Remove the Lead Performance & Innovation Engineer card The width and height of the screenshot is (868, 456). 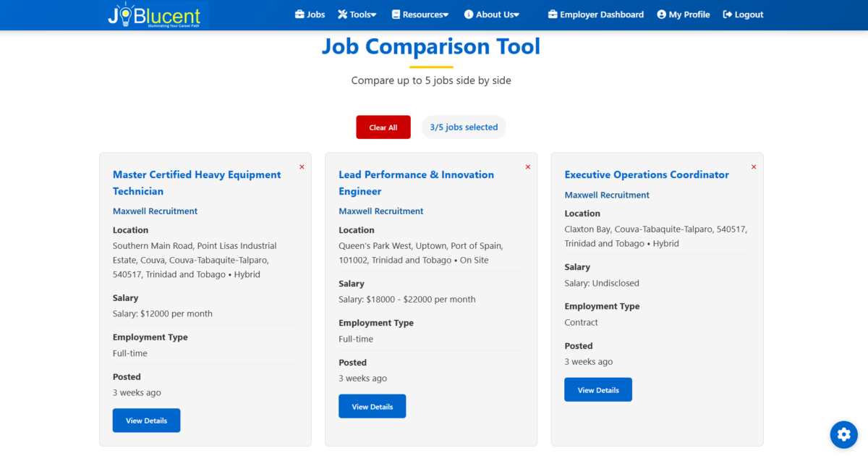pos(527,167)
